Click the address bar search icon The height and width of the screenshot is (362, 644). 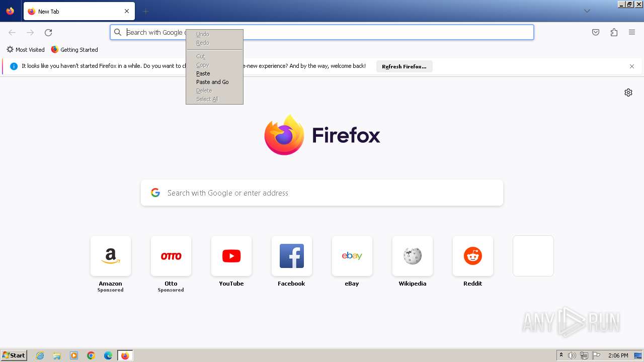pyautogui.click(x=118, y=32)
